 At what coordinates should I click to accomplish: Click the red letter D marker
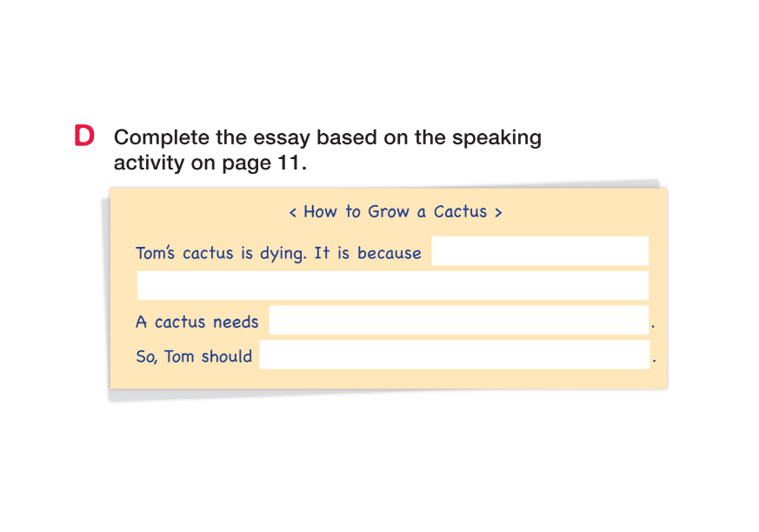(x=84, y=136)
